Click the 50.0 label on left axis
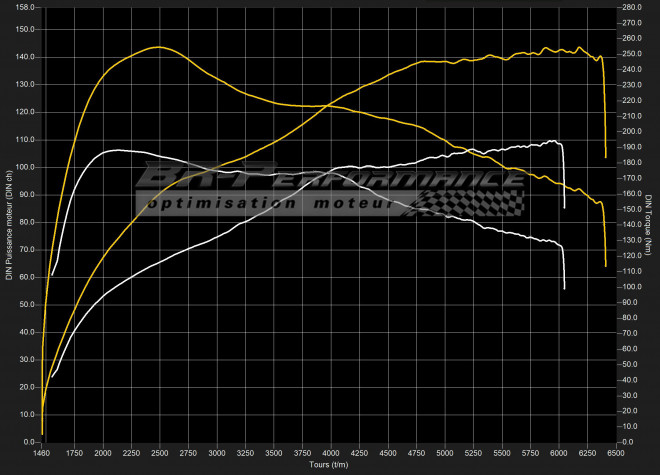 pos(26,304)
